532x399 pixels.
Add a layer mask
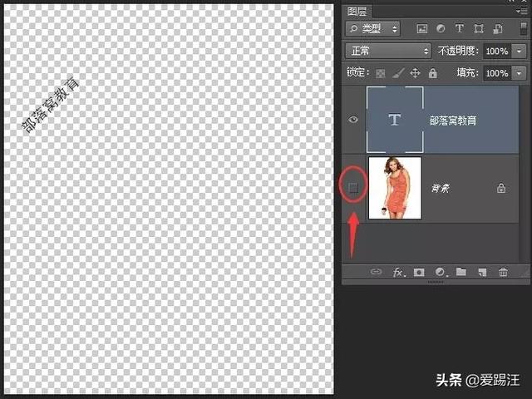[x=420, y=272]
